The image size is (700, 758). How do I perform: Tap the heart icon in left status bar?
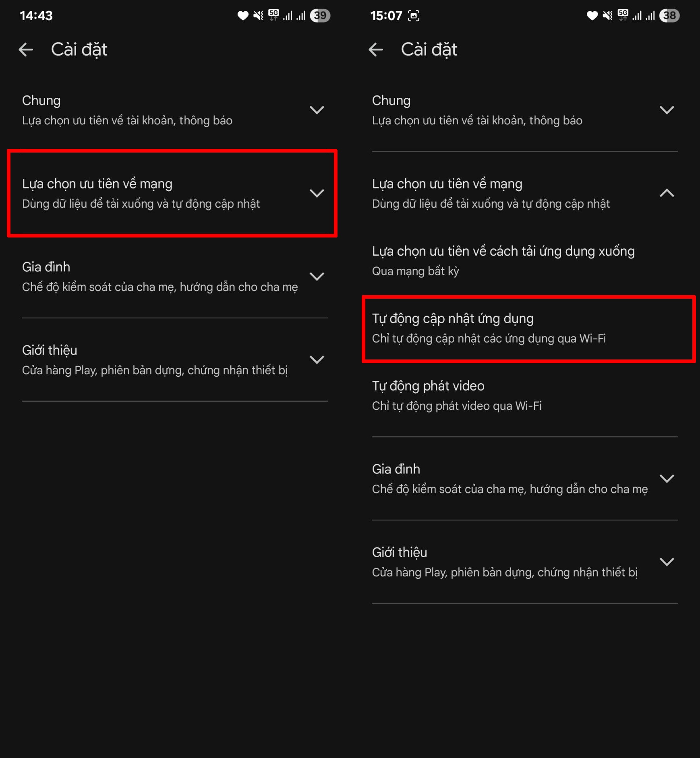tap(242, 16)
